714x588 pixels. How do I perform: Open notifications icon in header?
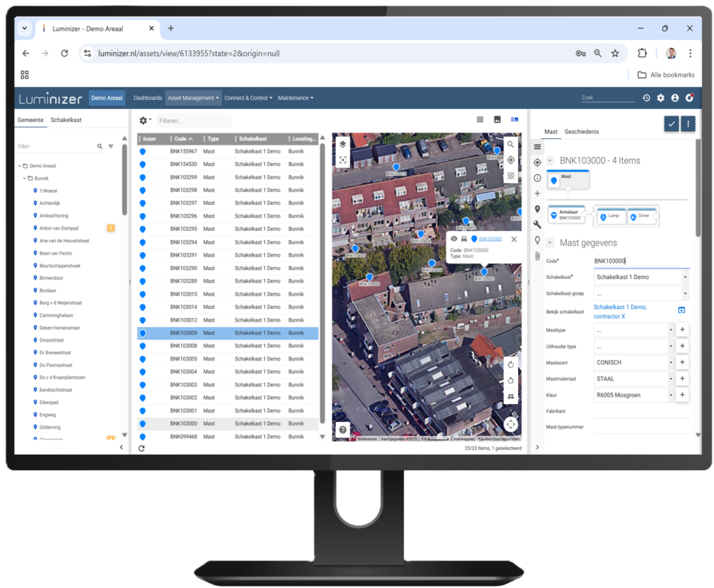point(690,98)
